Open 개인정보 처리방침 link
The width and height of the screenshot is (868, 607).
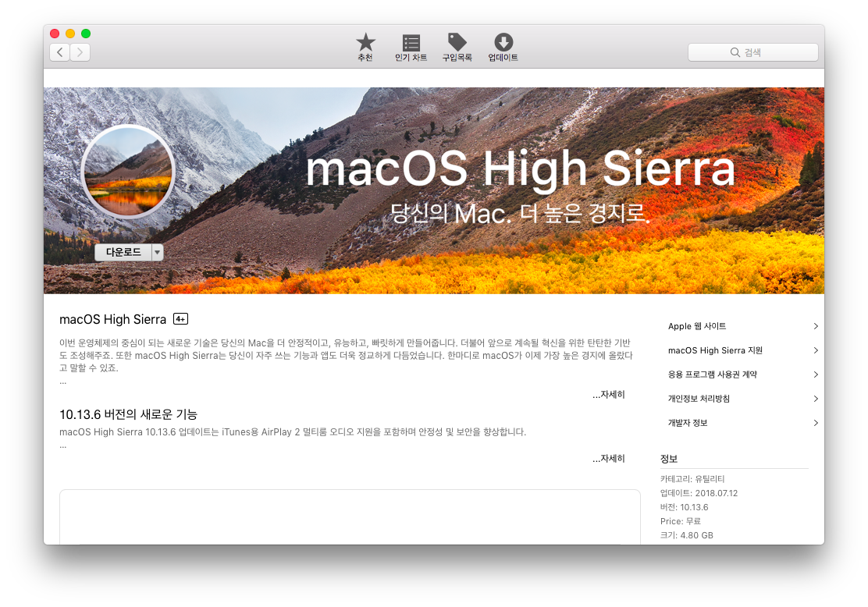[x=699, y=399]
